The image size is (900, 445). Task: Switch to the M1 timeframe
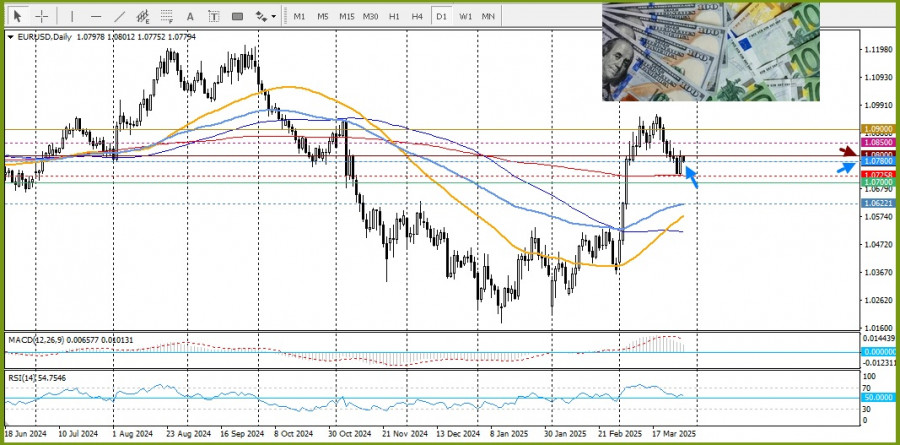(x=299, y=16)
